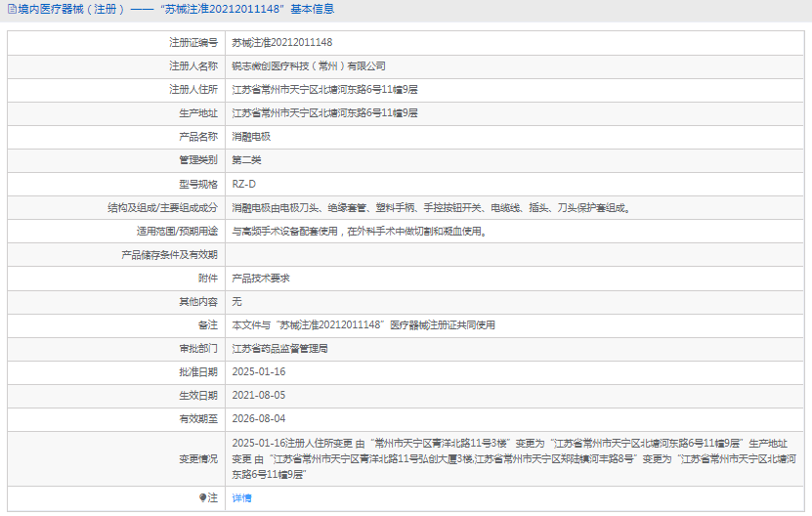Click the bullet icon beside 注
This screenshot has height=516, width=812.
[202, 497]
